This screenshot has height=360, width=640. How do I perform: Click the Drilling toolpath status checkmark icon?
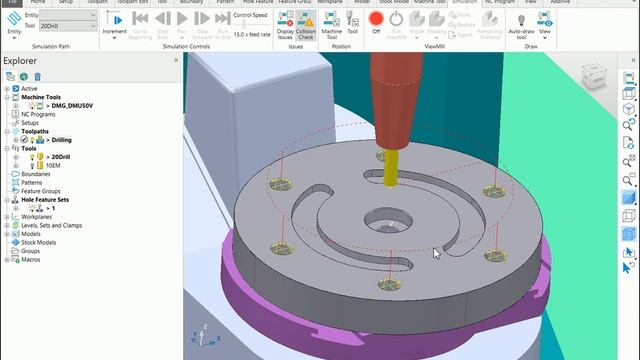[x=24, y=140]
